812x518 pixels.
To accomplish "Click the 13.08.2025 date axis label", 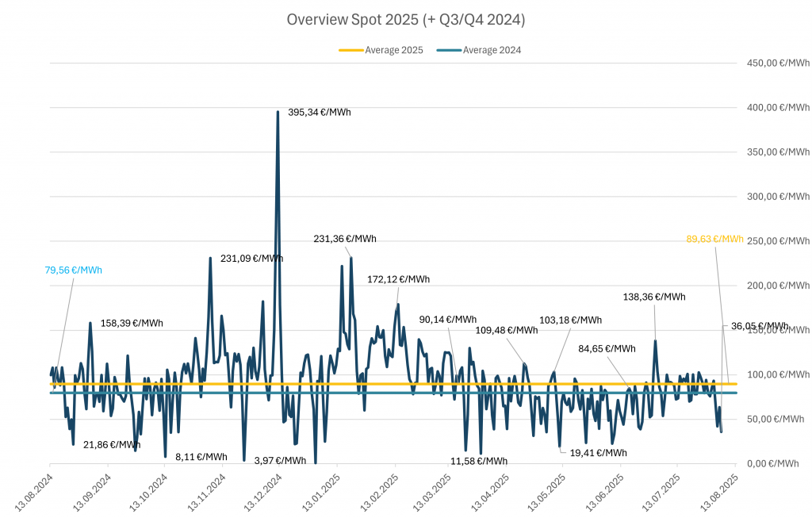I will pyautogui.click(x=720, y=492).
